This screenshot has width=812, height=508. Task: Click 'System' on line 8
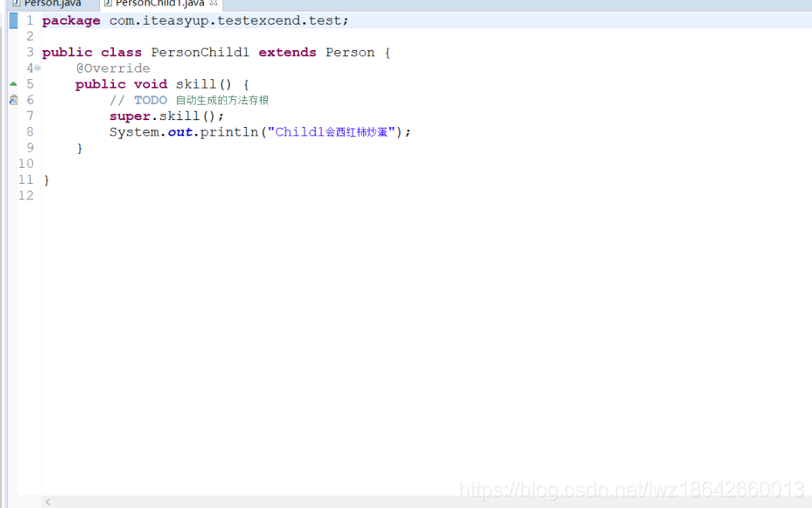134,132
